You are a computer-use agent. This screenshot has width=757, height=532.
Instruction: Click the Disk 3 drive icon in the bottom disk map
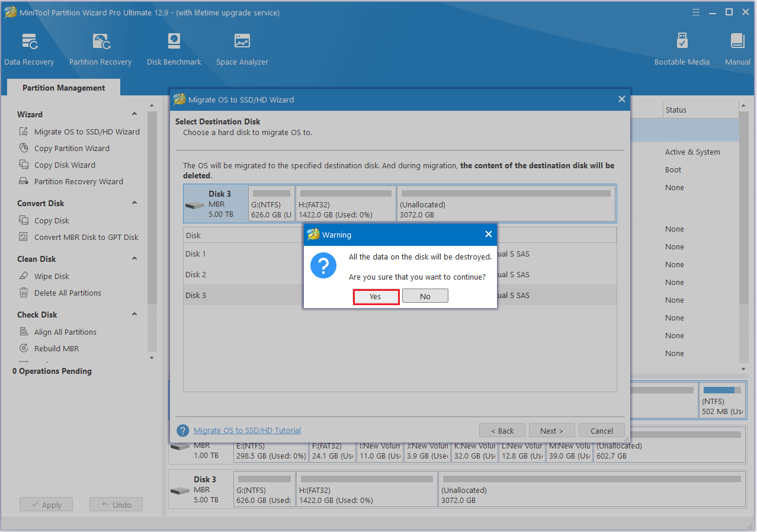179,491
